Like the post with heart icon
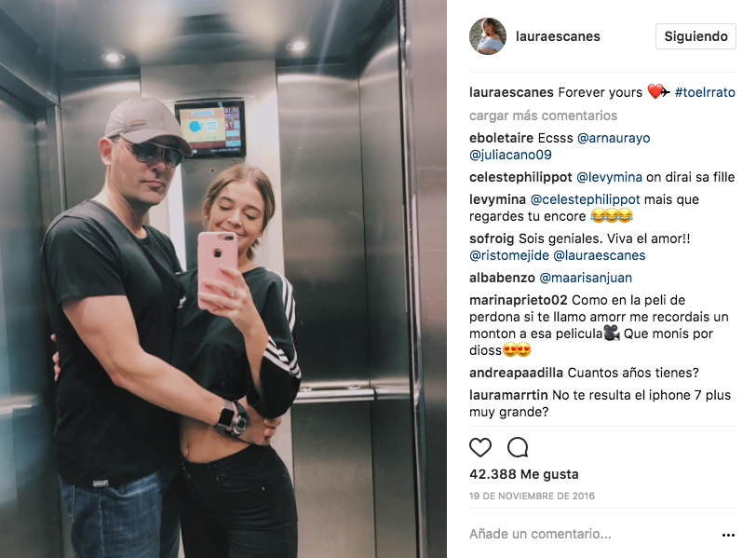This screenshot has height=558, width=756. point(480,447)
